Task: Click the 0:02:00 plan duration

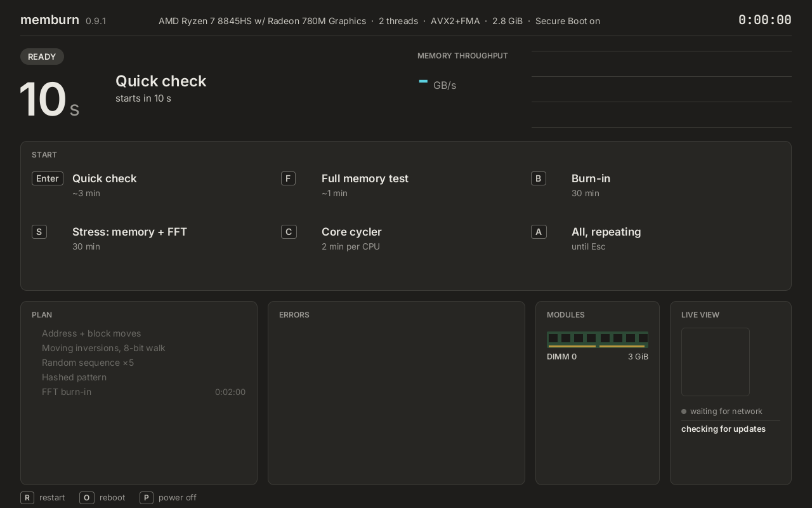Action: [x=230, y=392]
